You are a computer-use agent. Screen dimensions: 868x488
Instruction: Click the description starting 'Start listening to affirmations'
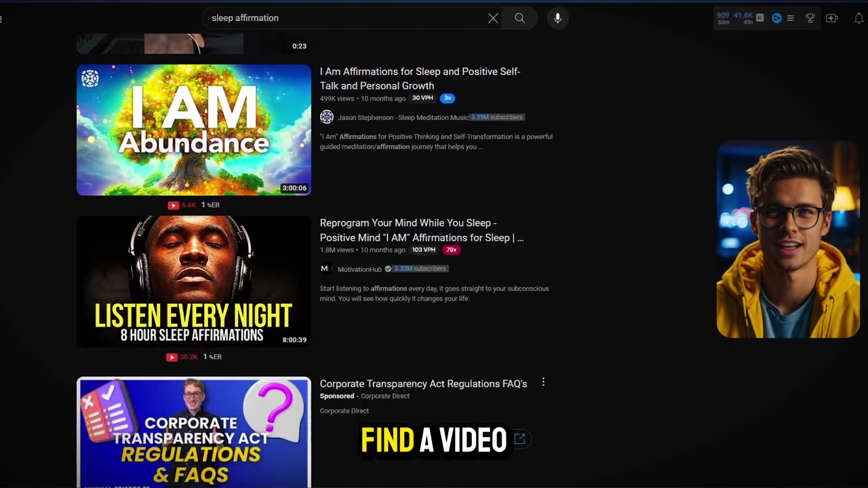(435, 293)
